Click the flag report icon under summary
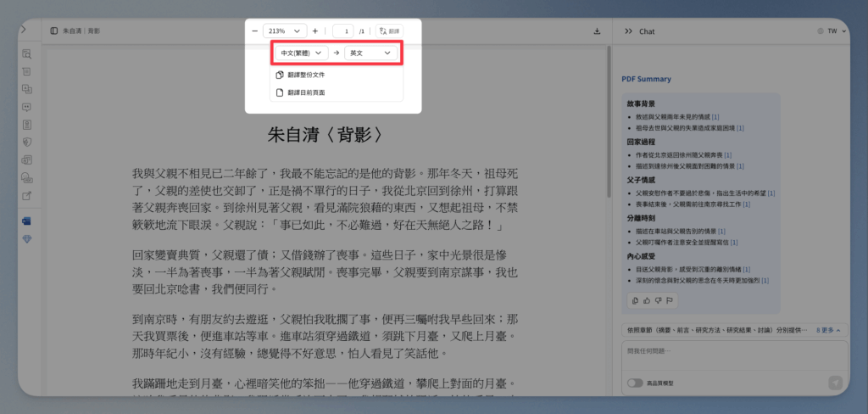The image size is (868, 414). point(669,300)
